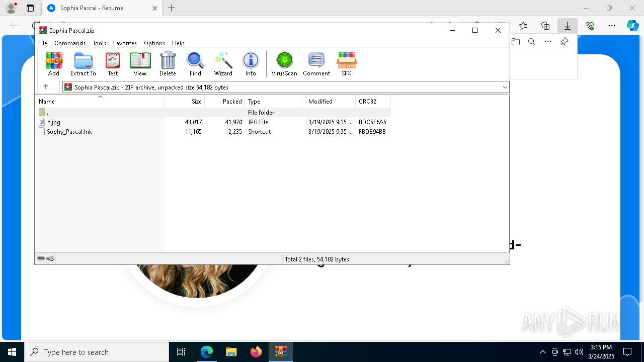
Task: Pin the downloads panel
Action: click(564, 42)
